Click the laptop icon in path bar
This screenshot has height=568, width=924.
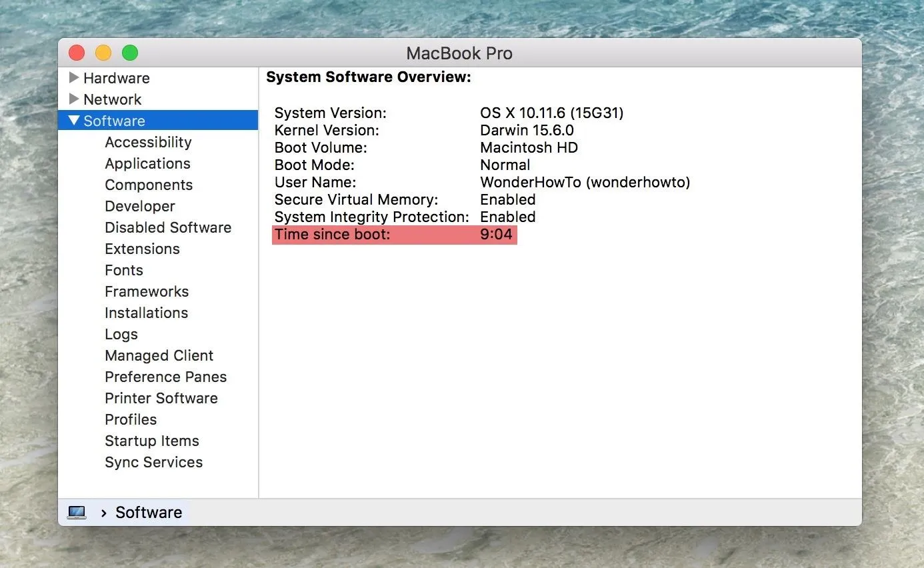coord(77,512)
